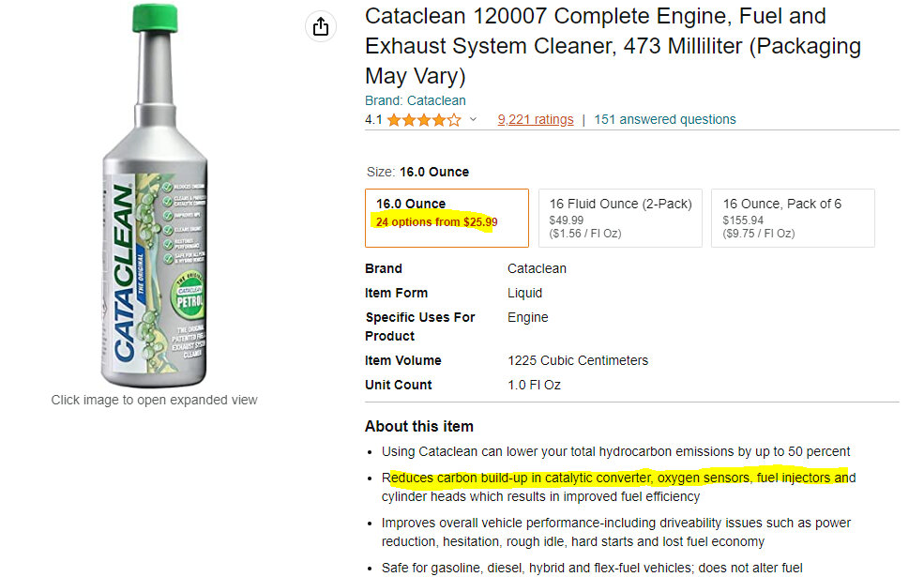
Task: Pick the 16 Ounce, Pack of 6 option
Action: (x=793, y=218)
